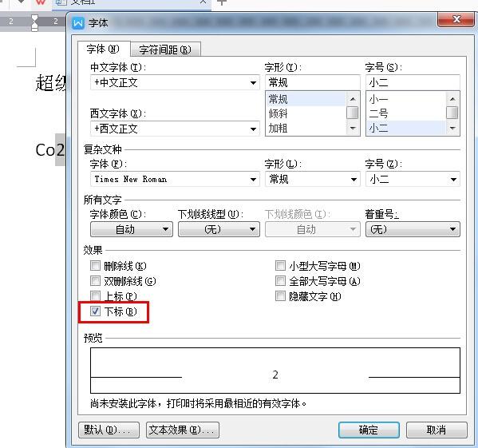Viewport: 478px width, 448px height.
Task: Click the 字号 list scroll up arrow
Action: coord(452,99)
